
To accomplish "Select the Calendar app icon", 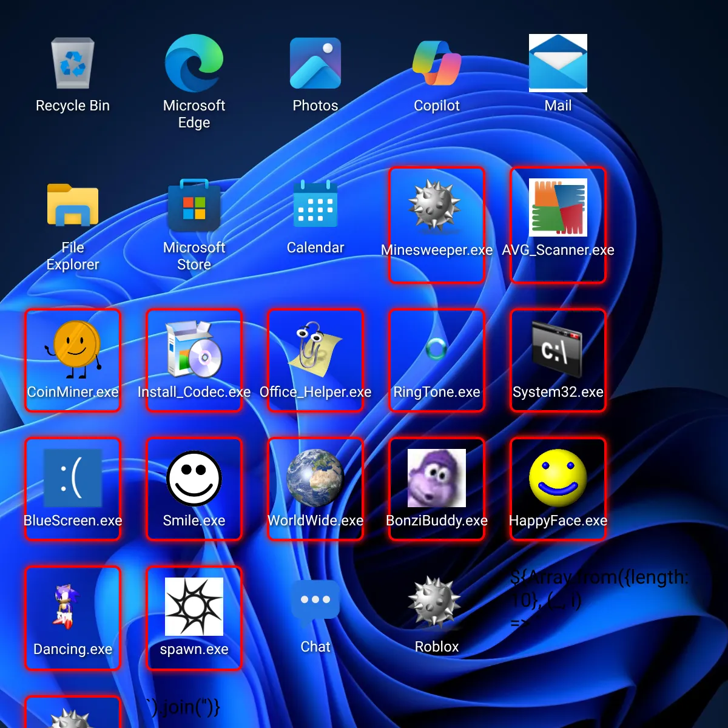I will coord(315,205).
